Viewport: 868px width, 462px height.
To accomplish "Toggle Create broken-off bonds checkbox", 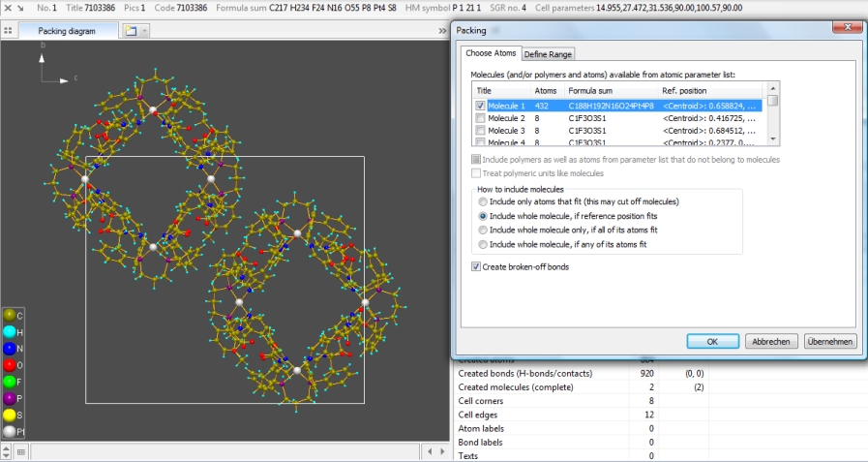I will point(476,266).
